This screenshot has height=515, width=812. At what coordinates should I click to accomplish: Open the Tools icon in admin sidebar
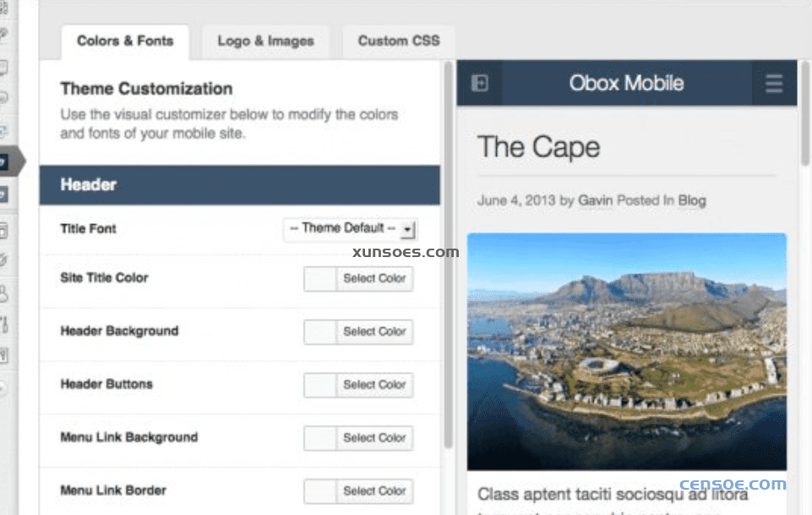pos(3,324)
